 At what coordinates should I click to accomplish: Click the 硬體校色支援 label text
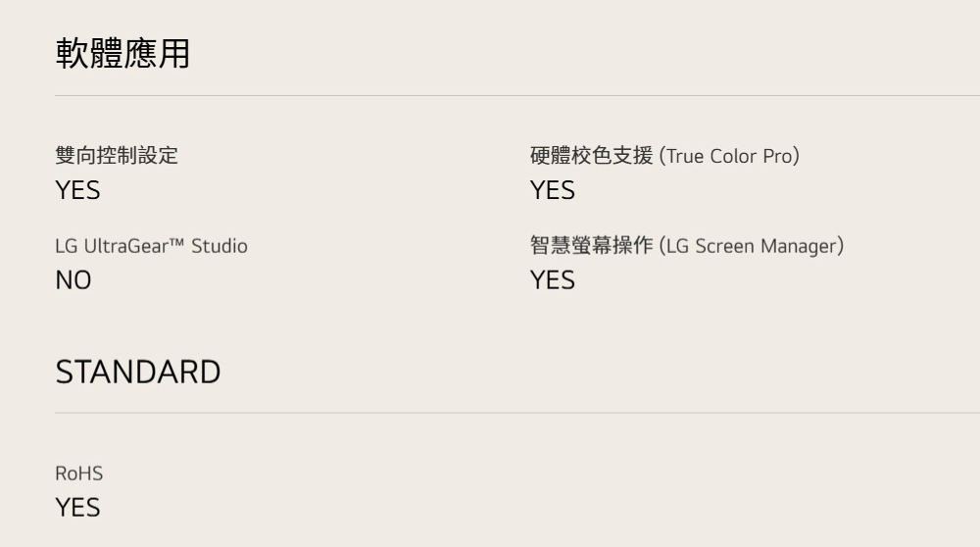pyautogui.click(x=591, y=156)
